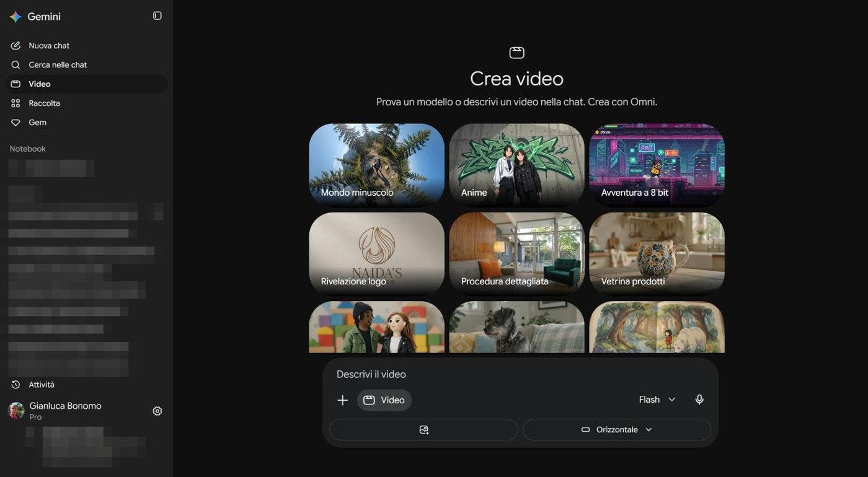Choose the Mondo minuscolo template

376,165
